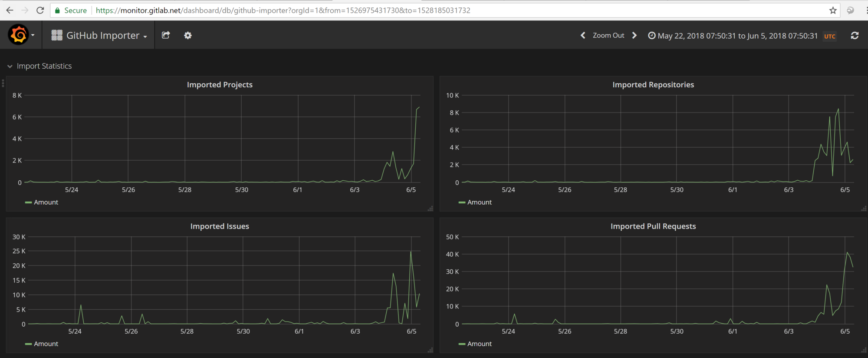Bookmark this page with star icon
This screenshot has height=358, width=868.
pos(833,10)
